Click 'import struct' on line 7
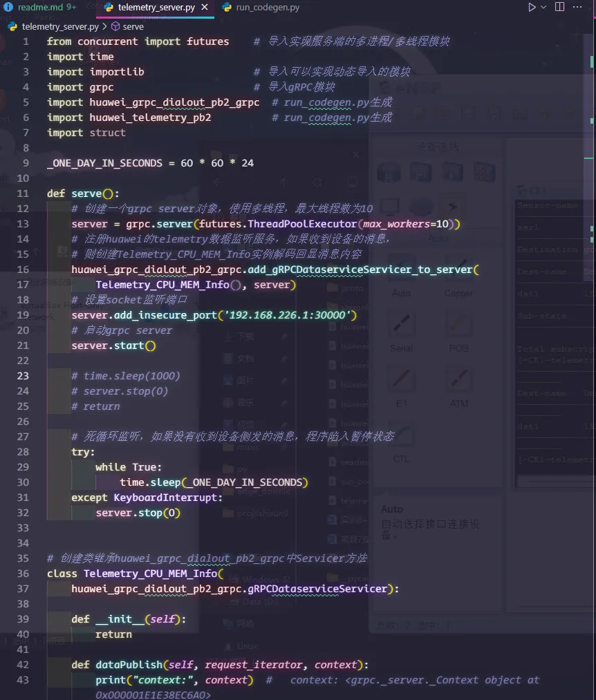Screen dimensions: 596x700 [x=86, y=133]
